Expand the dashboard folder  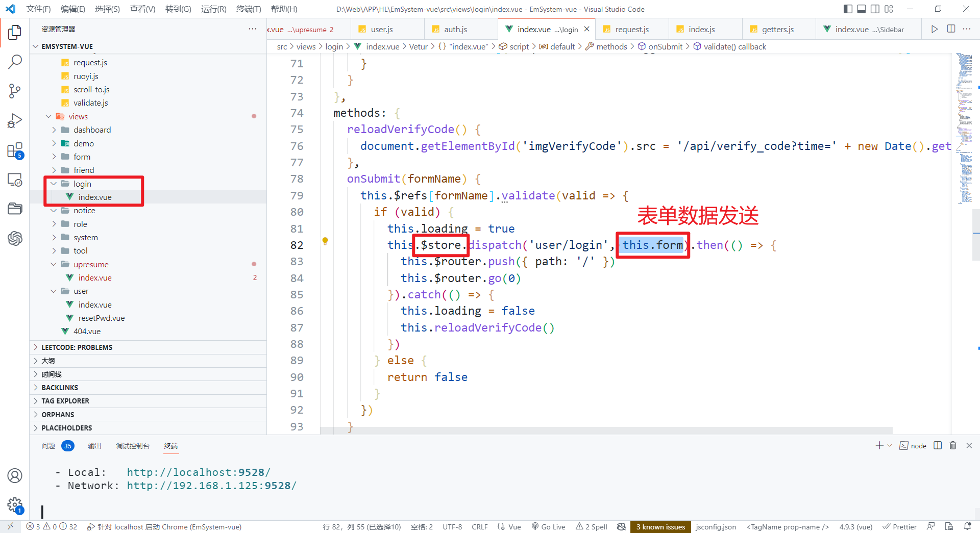tap(54, 130)
